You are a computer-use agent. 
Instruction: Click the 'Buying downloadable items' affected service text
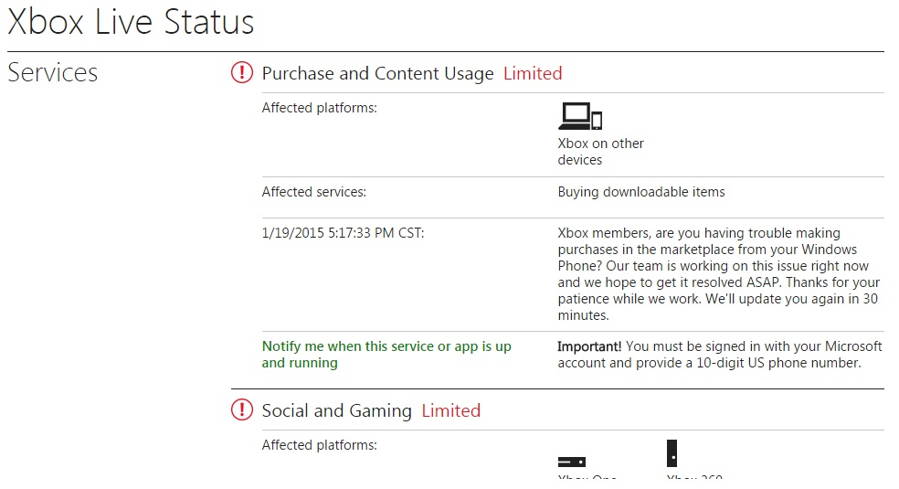point(641,192)
